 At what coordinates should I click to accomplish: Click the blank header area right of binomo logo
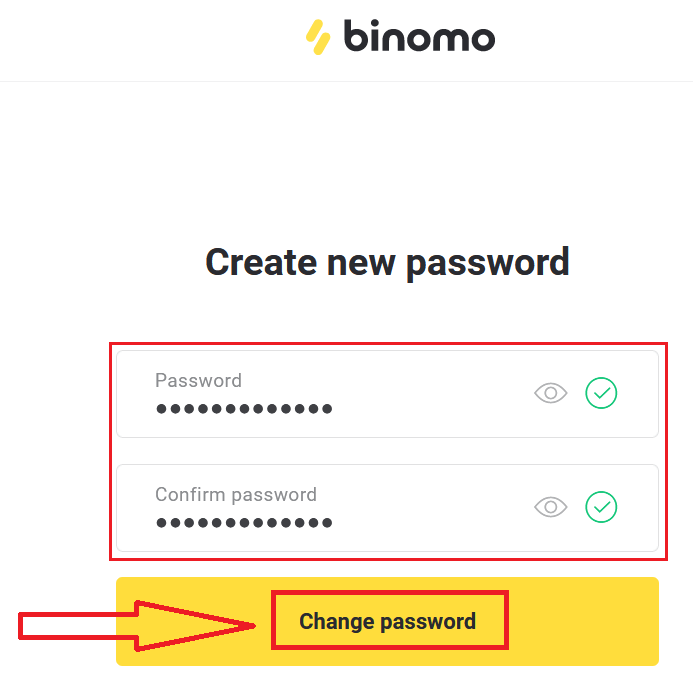click(x=600, y=40)
